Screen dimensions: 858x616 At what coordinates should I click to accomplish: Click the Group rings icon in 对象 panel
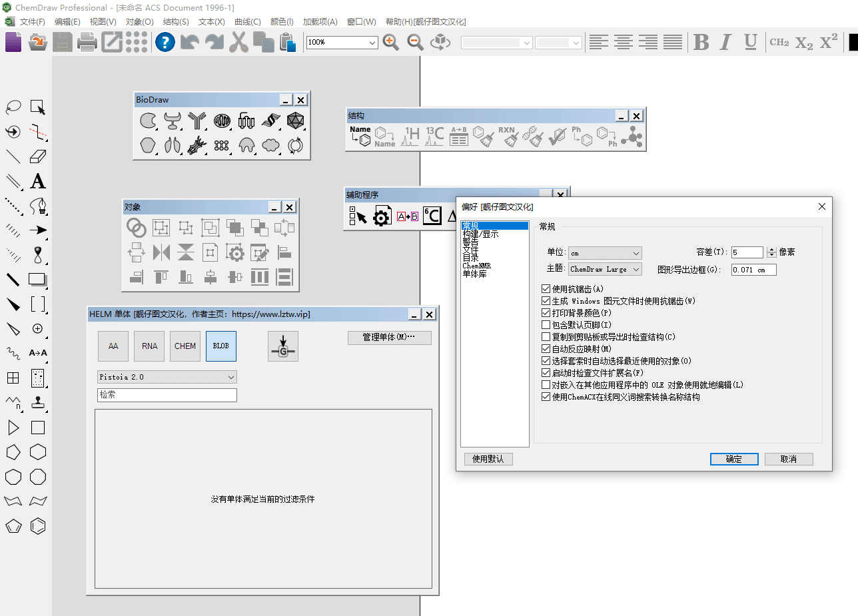pyautogui.click(x=137, y=228)
